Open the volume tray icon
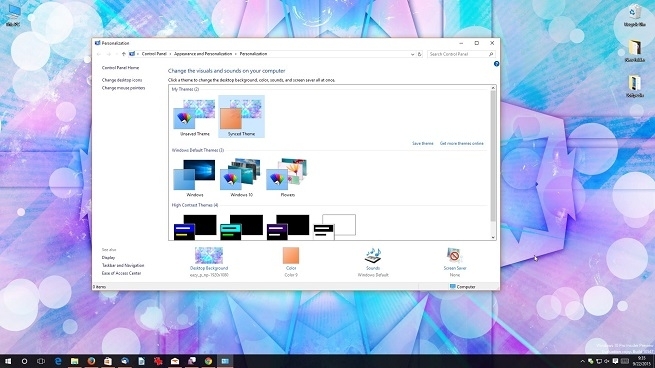 (x=607, y=361)
